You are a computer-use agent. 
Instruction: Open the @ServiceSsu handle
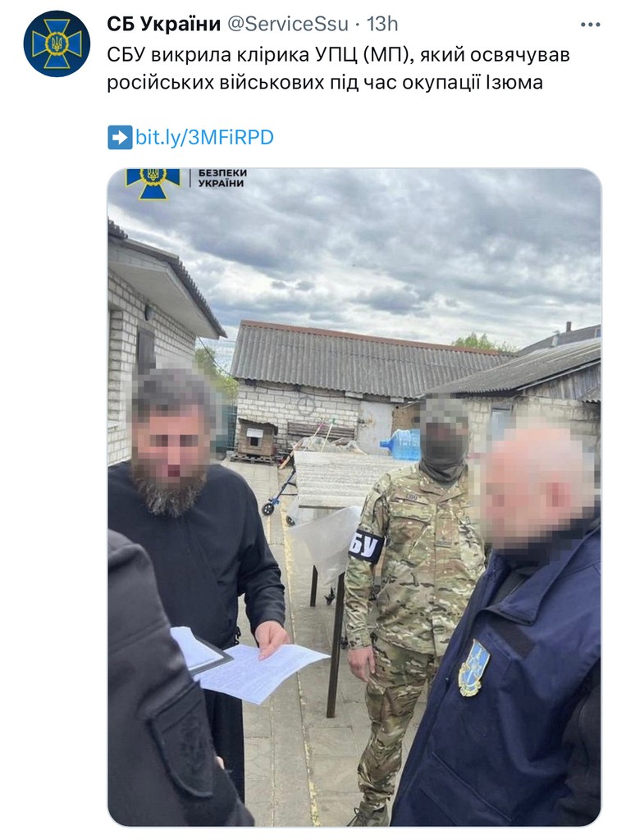[x=288, y=24]
